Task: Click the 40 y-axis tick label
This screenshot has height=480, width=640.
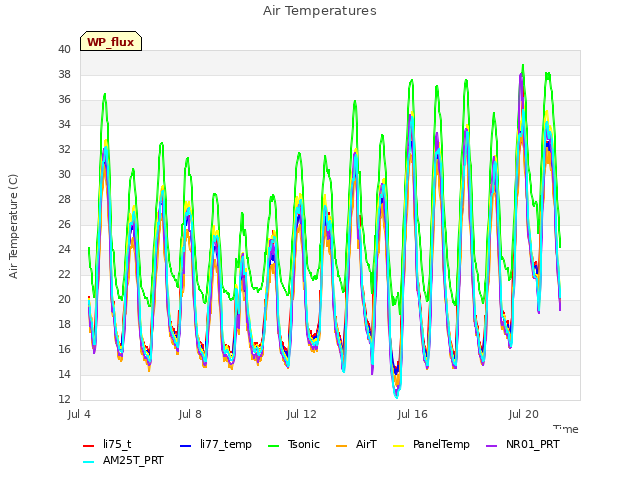Action: pyautogui.click(x=64, y=49)
